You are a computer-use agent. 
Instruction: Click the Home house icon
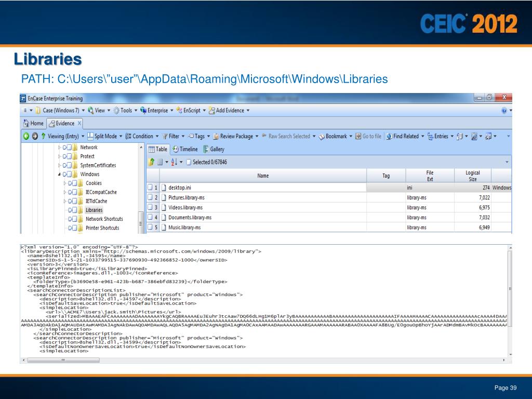[26, 123]
